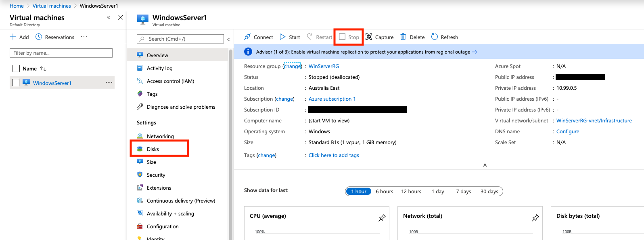Image resolution: width=644 pixels, height=240 pixels.
Task: Collapse the essentials section chevron
Action: click(x=485, y=165)
